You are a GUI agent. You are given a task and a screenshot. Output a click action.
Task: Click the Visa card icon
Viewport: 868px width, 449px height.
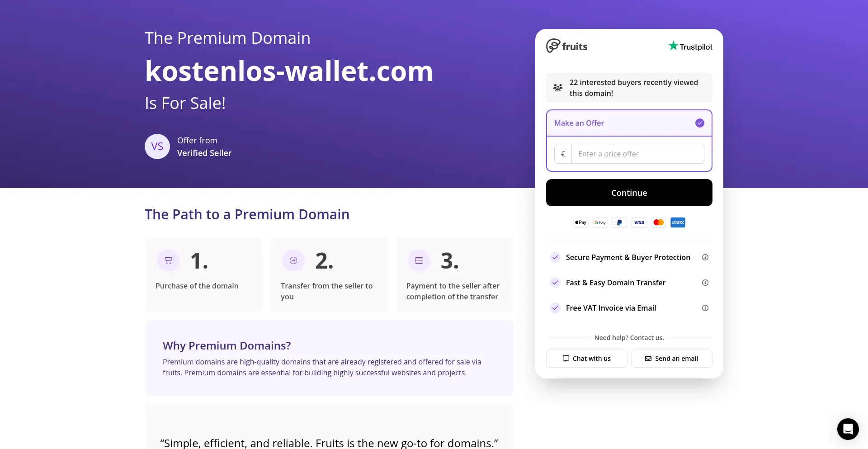click(639, 222)
